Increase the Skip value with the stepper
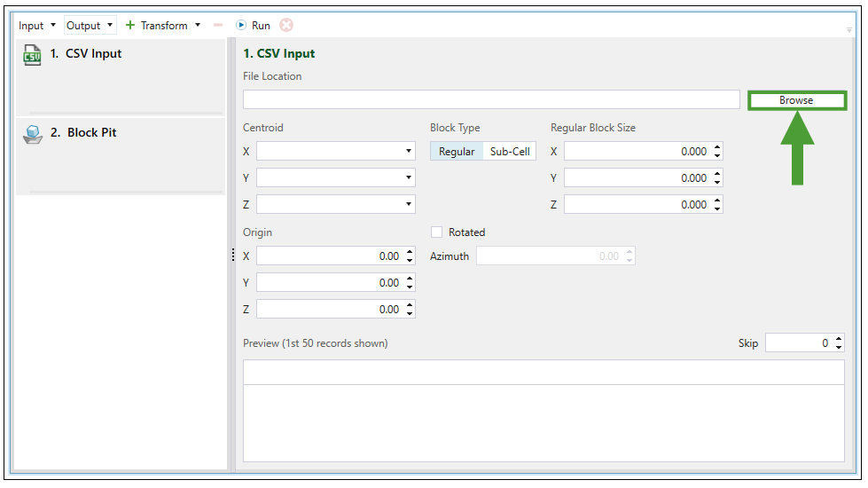 tap(839, 339)
